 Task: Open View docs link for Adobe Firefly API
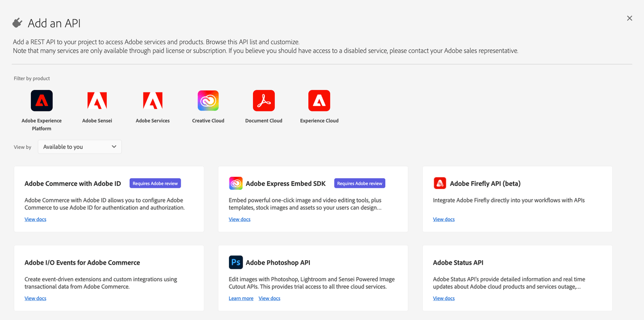(x=444, y=220)
